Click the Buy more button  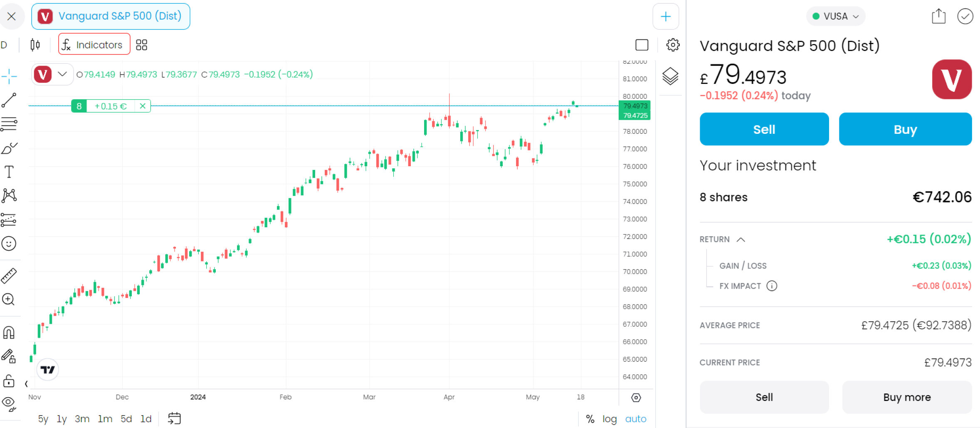click(907, 397)
